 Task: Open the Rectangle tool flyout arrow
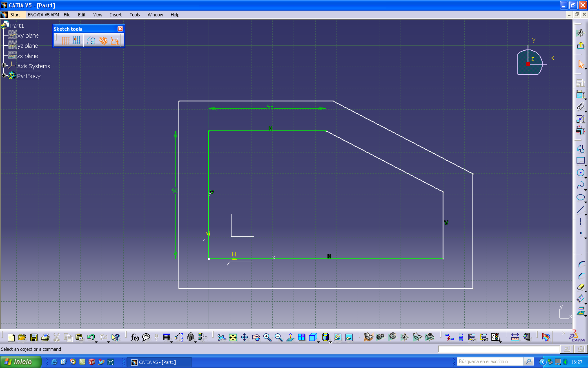coord(586,165)
